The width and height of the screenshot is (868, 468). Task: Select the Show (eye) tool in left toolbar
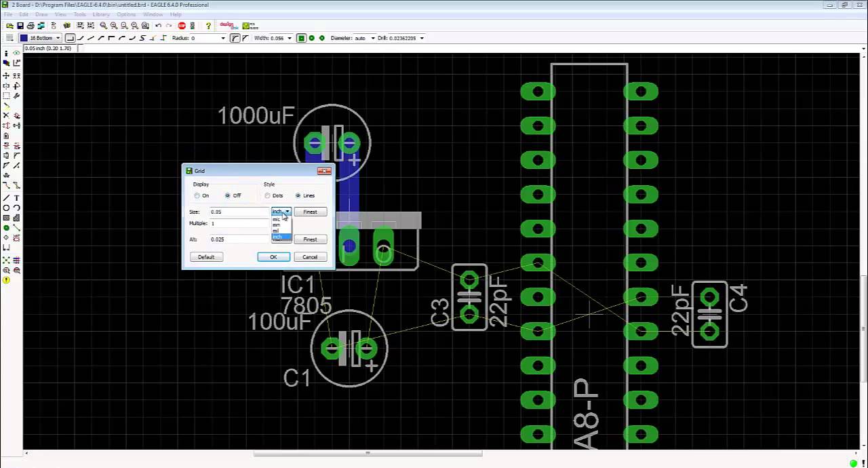coord(16,53)
